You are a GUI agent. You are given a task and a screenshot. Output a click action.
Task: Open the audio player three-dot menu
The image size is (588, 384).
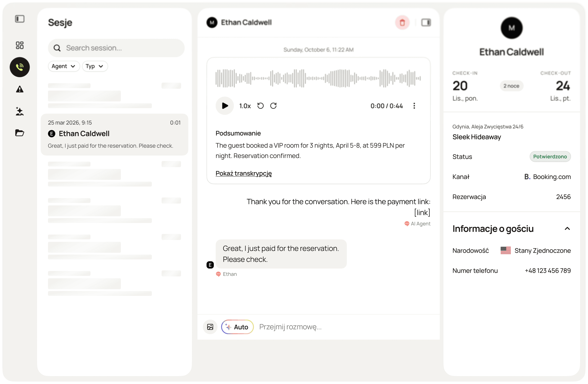click(x=414, y=106)
